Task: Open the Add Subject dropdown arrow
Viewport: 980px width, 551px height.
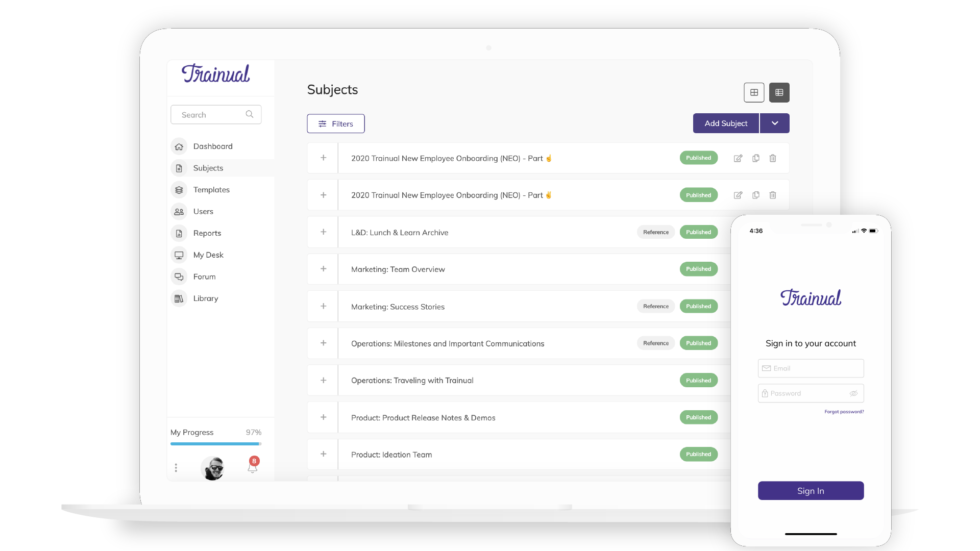Action: [x=775, y=123]
